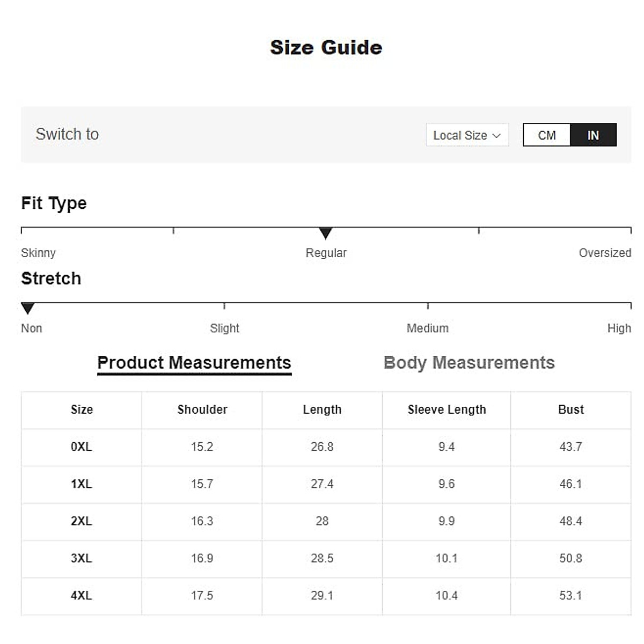This screenshot has width=644, height=644.
Task: Select the 2XL size cell
Action: coord(82,521)
